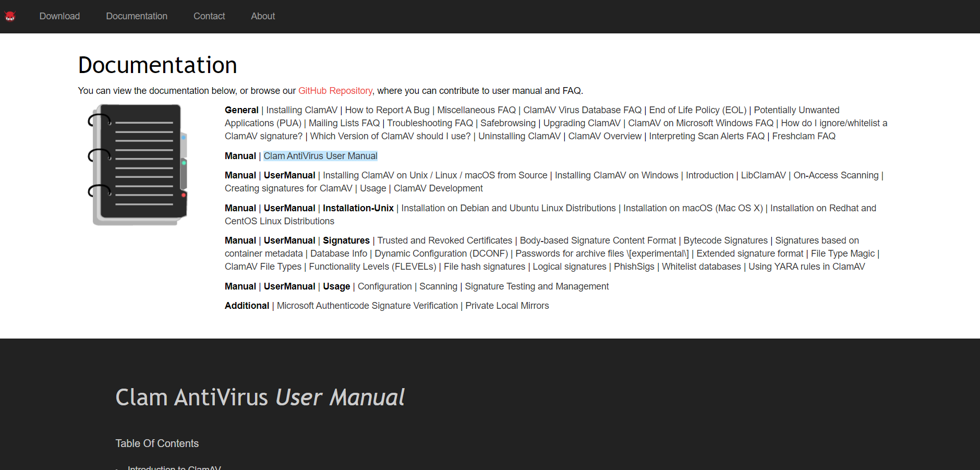Open the Documentation menu item
The image size is (980, 470).
coord(137,16)
